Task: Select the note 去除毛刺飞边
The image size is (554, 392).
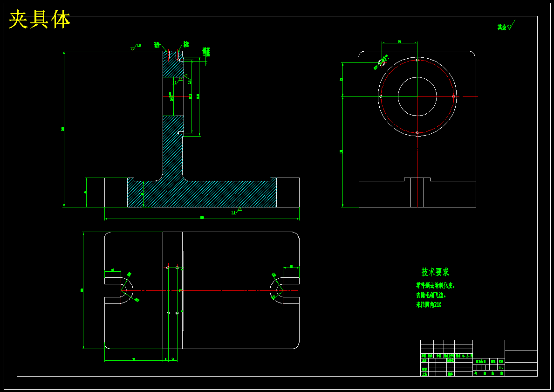Action: coord(431,295)
